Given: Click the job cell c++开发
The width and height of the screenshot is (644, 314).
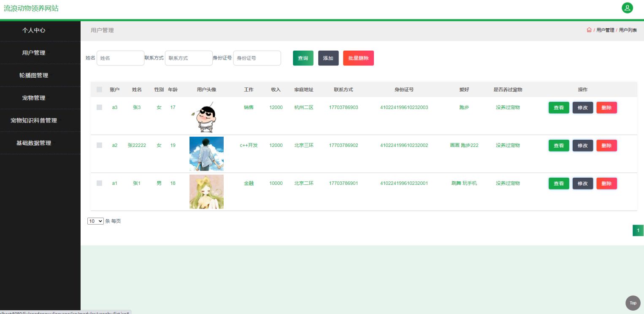Looking at the screenshot, I should pos(249,145).
